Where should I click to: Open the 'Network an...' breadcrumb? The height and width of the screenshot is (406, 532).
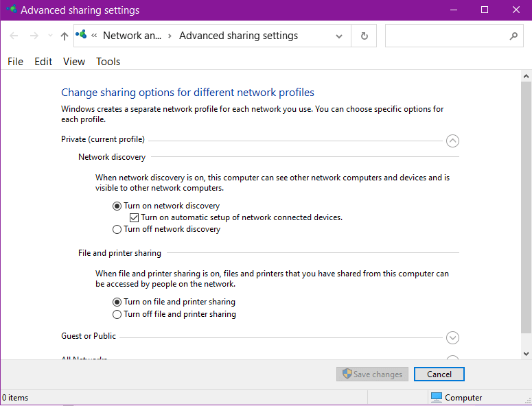point(132,36)
